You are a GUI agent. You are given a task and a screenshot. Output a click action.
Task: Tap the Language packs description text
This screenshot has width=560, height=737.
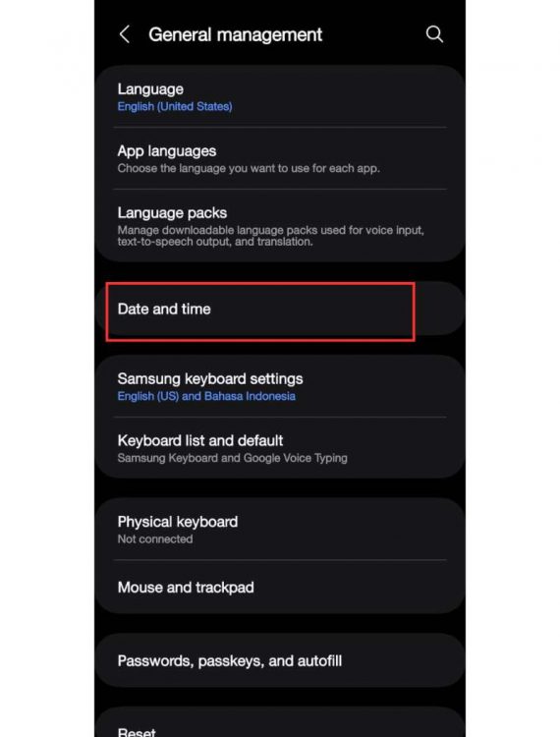click(x=270, y=236)
